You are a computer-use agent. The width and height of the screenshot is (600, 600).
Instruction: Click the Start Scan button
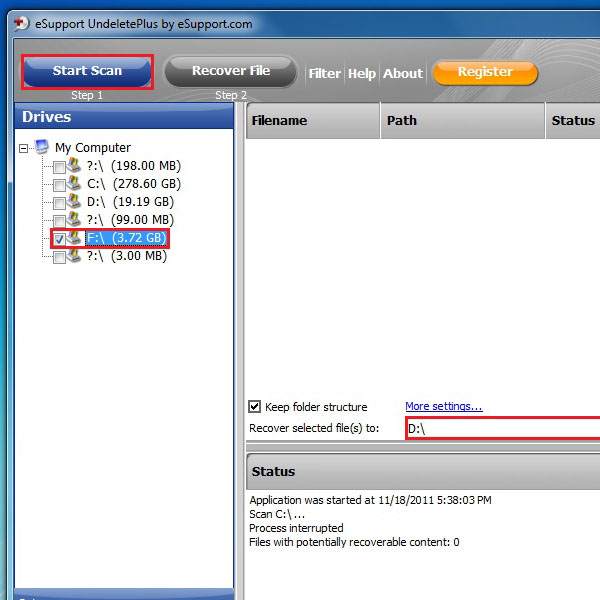[x=87, y=72]
